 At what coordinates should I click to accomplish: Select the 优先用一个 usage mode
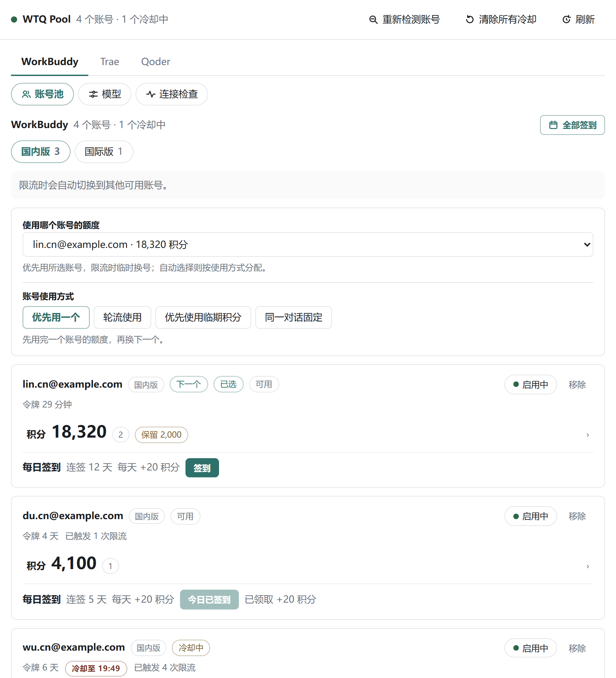[56, 317]
